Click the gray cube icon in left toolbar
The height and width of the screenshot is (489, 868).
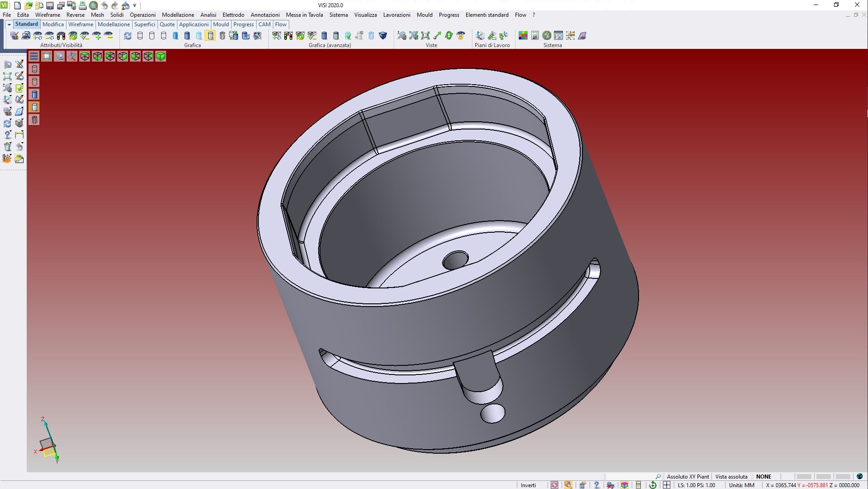[x=19, y=123]
